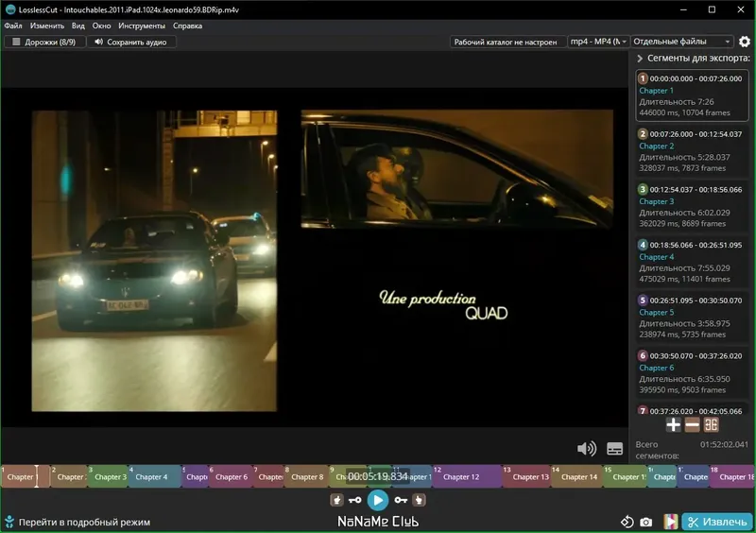Open the 'Отдельные файлы' export mode dropdown
Image resolution: width=756 pixels, height=533 pixels.
[681, 43]
